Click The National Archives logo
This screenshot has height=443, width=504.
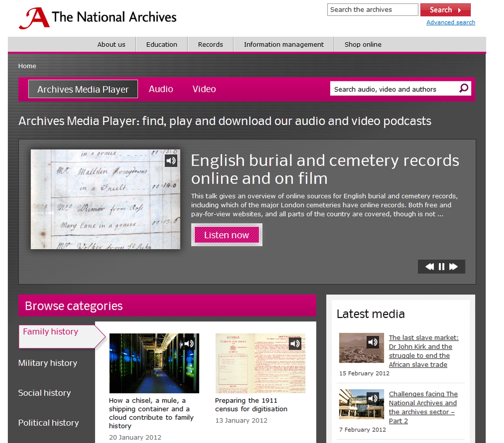(x=98, y=18)
